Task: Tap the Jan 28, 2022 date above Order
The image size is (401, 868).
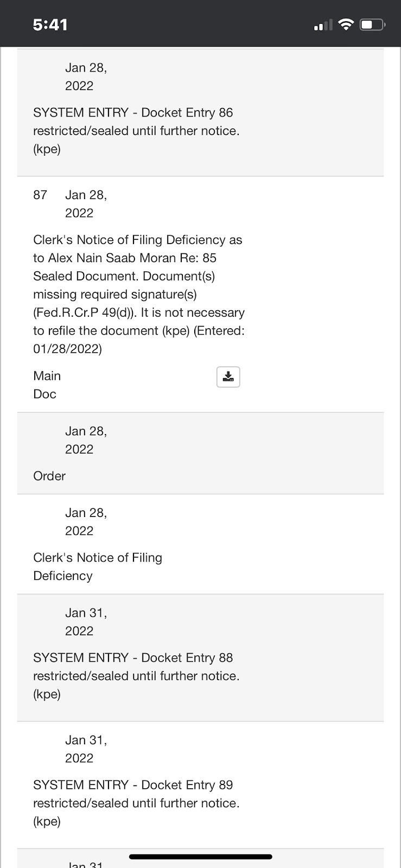Action: [86, 440]
